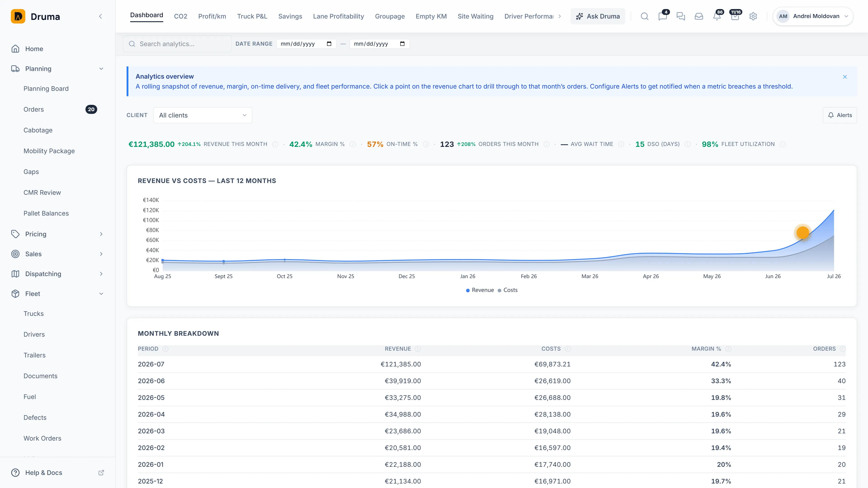The image size is (868, 488).
Task: Open the chat conversations icon
Action: 681,16
